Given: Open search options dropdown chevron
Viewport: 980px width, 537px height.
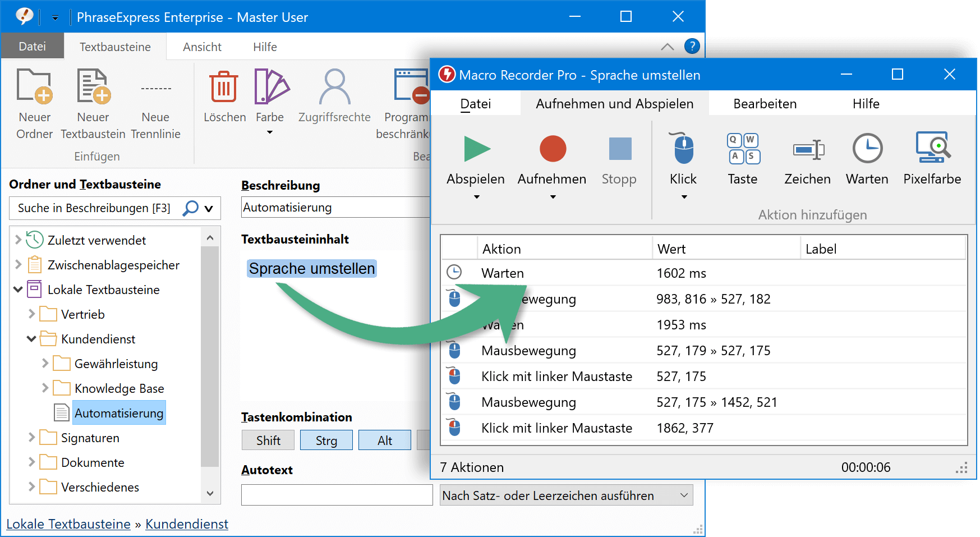Looking at the screenshot, I should click(209, 209).
